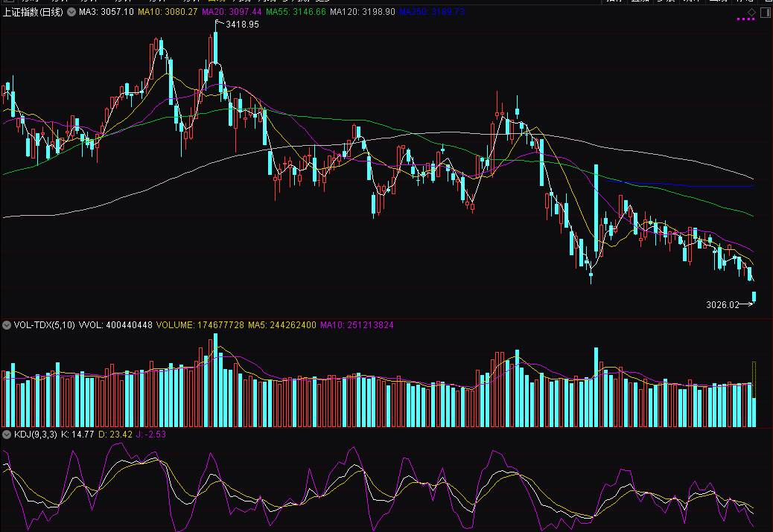The image size is (773, 532).
Task: Select the 上证指数(日线) chart title
Action: click(x=34, y=13)
